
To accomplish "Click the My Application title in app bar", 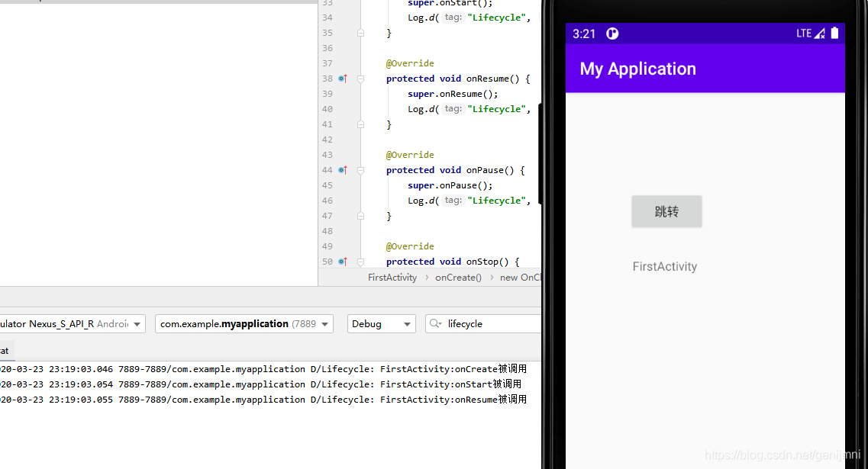I will coord(637,69).
